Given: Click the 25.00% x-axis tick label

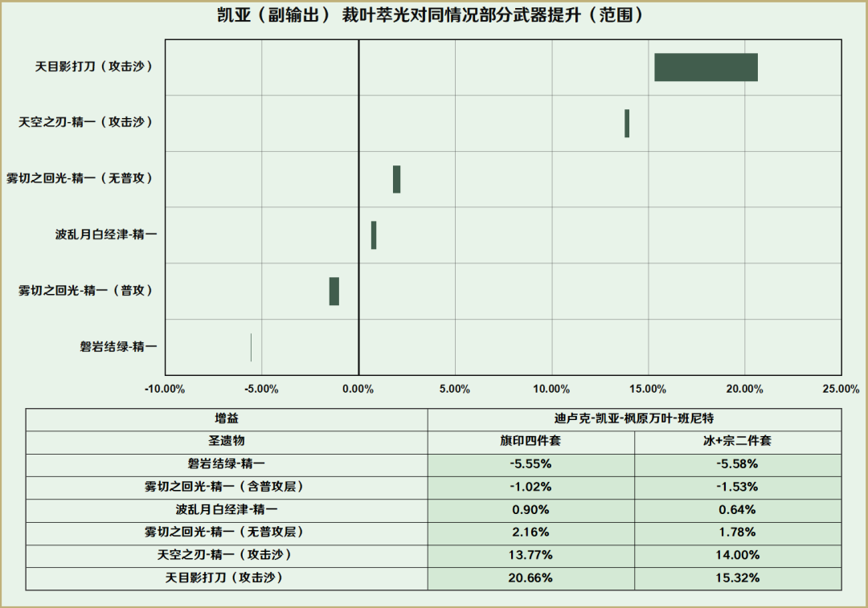Looking at the screenshot, I should pos(841,389).
